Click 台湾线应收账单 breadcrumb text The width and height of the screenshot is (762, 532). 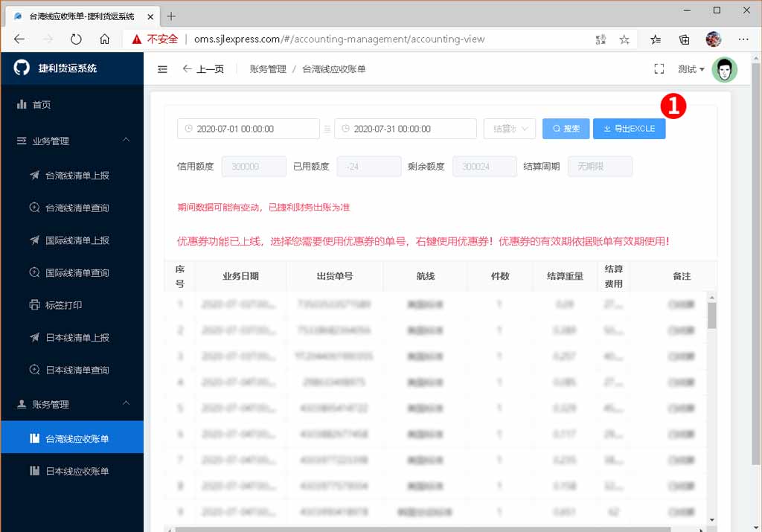pyautogui.click(x=334, y=69)
